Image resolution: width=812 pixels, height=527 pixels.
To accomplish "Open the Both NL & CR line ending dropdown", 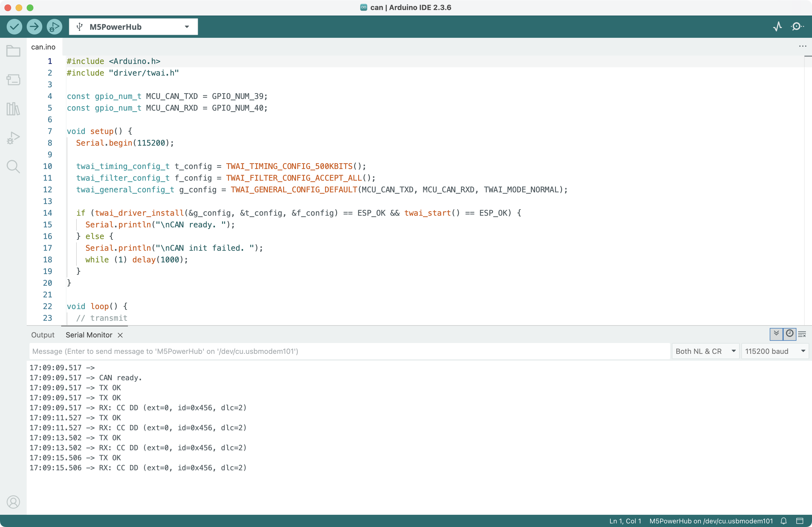I will [x=705, y=351].
